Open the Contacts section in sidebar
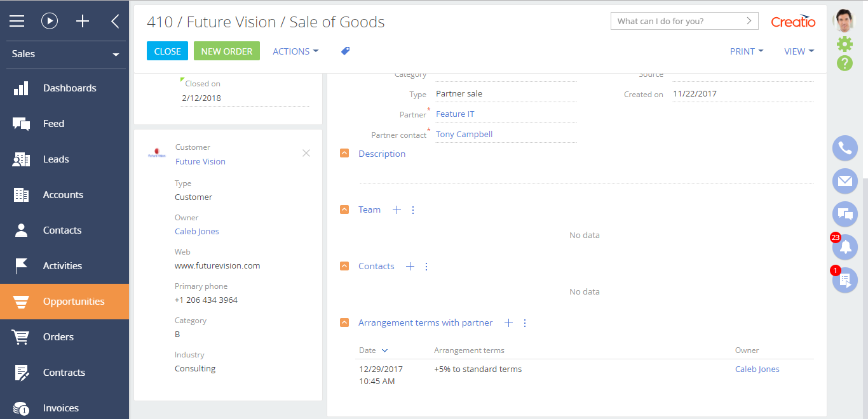This screenshot has width=868, height=419. pos(64,230)
